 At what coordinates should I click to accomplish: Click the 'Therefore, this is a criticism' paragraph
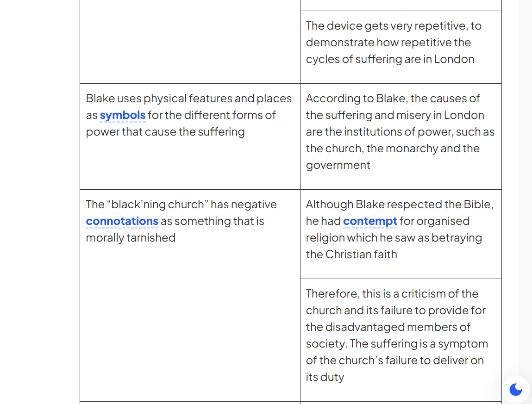[397, 335]
